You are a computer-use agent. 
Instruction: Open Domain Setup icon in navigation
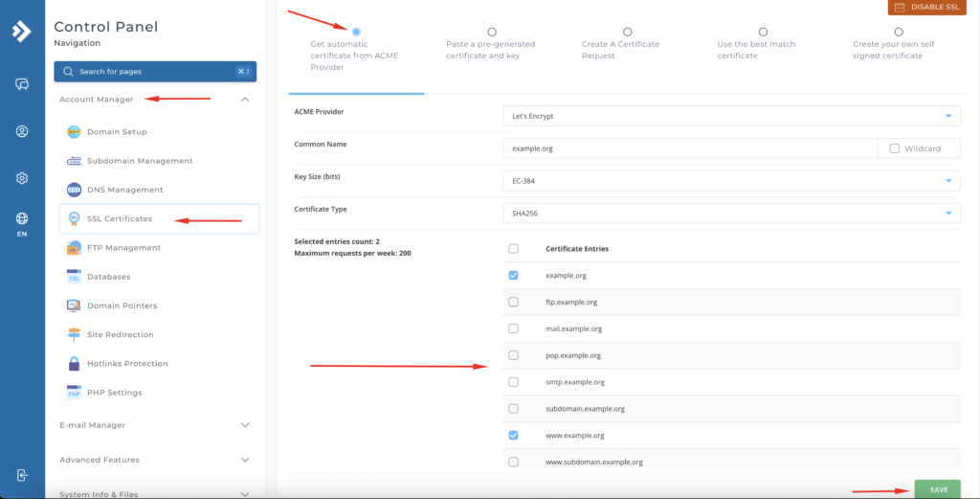pos(74,132)
